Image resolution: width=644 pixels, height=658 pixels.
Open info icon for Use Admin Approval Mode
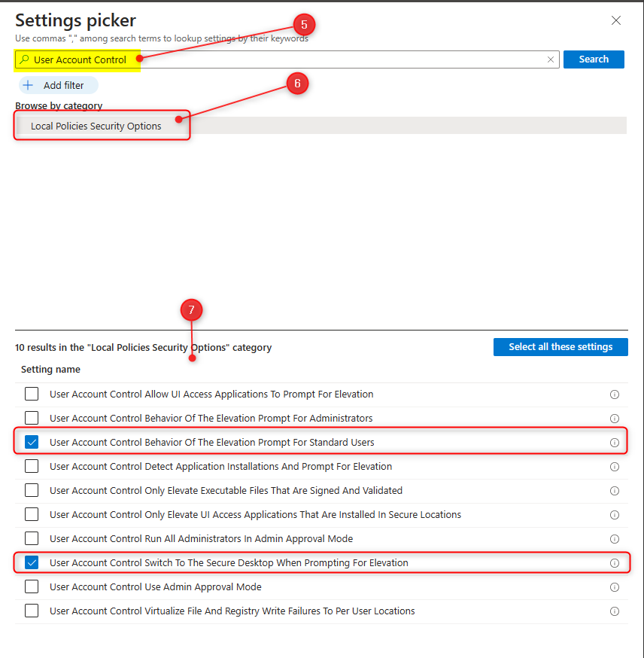[614, 587]
